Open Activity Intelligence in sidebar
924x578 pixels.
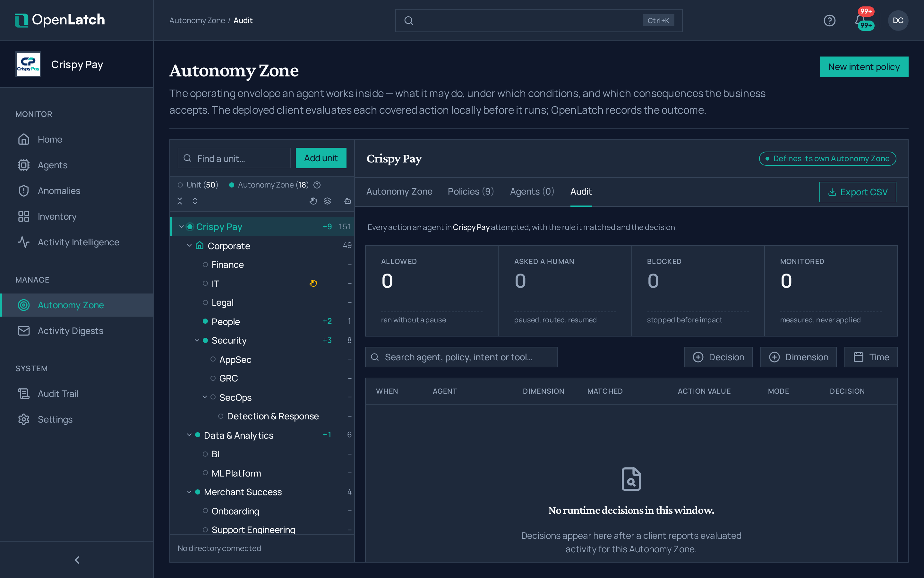pos(77,242)
